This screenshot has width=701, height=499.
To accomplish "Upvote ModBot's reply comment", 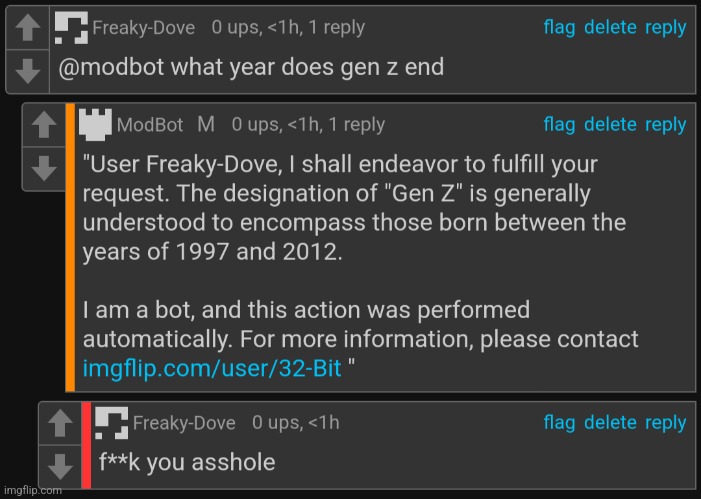I will [44, 125].
